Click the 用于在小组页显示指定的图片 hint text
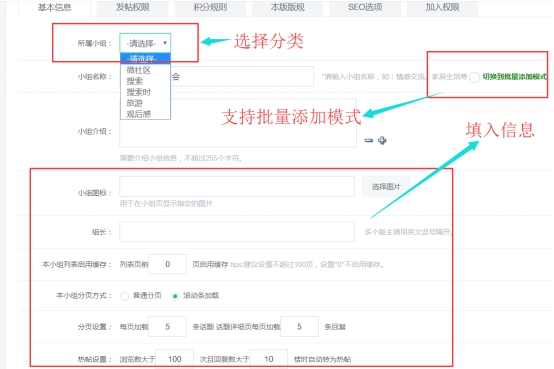 point(166,204)
